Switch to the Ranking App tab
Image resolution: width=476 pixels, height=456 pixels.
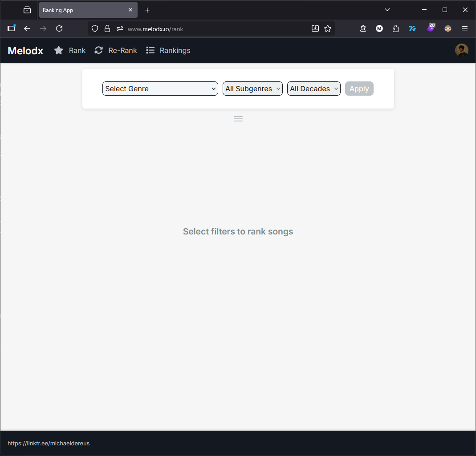click(x=85, y=10)
